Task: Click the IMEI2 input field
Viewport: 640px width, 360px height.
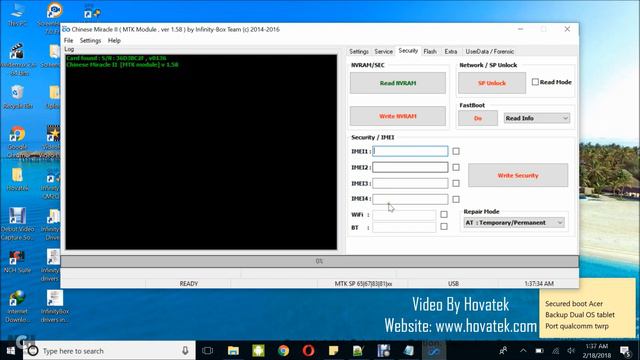Action: click(x=410, y=167)
